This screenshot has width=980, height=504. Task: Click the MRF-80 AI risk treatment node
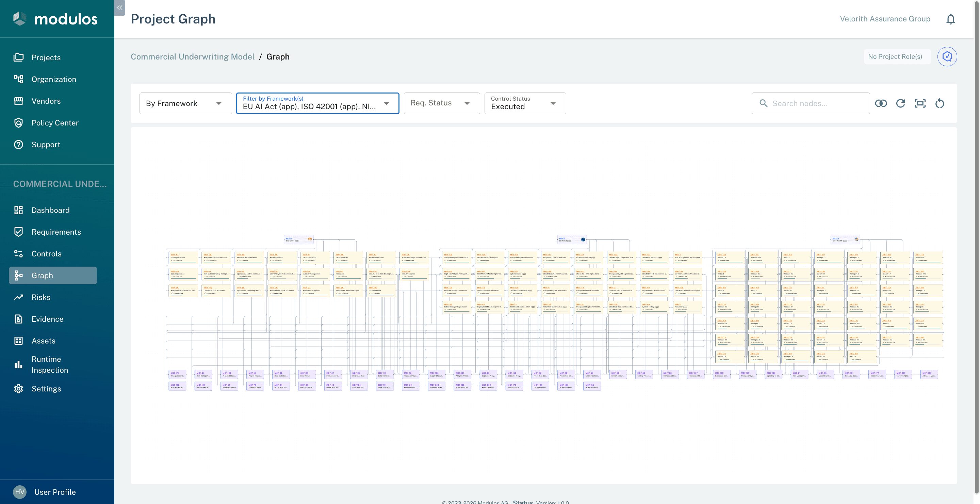[283, 257]
